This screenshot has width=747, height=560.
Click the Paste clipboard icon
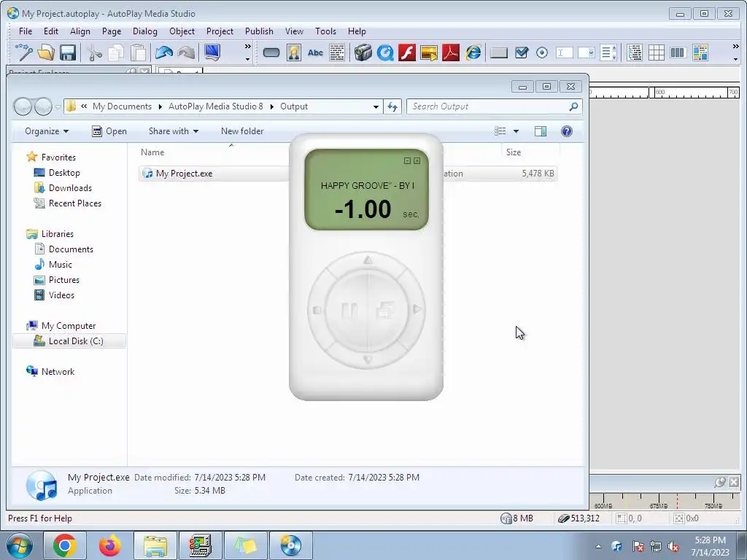coord(138,52)
